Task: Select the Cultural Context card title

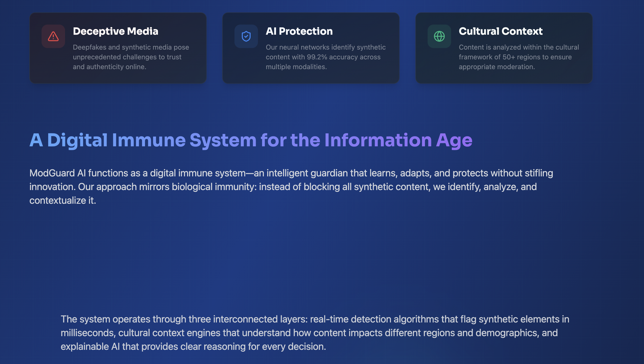Action: pyautogui.click(x=500, y=31)
